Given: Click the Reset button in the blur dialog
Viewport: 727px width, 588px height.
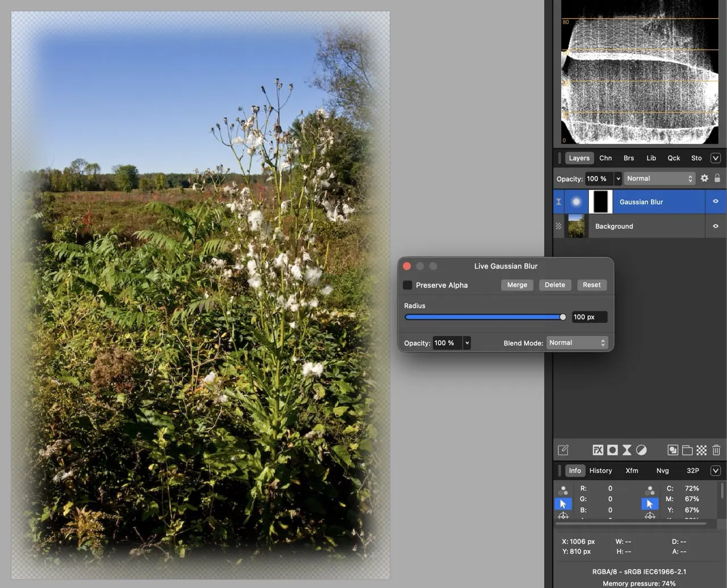Looking at the screenshot, I should [591, 285].
